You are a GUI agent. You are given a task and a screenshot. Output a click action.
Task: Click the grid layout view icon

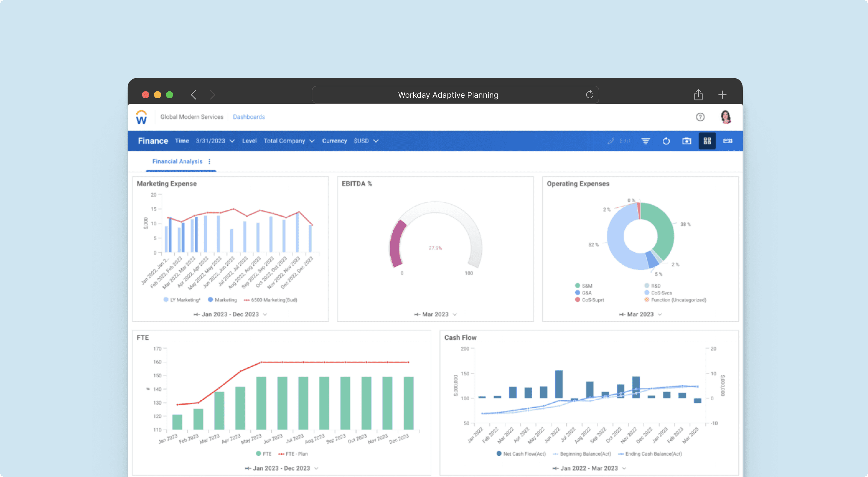(707, 141)
